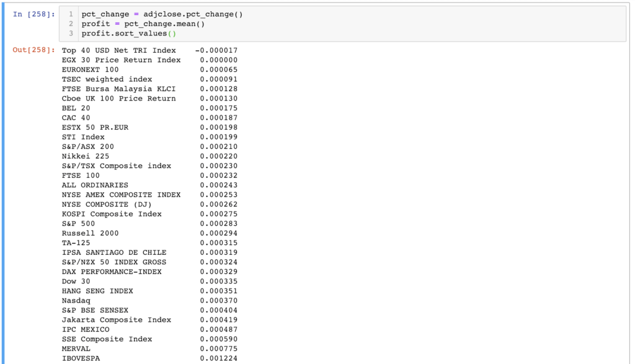This screenshot has height=364, width=635.
Task: Click the Jakarta Composite Index row
Action: (x=149, y=320)
